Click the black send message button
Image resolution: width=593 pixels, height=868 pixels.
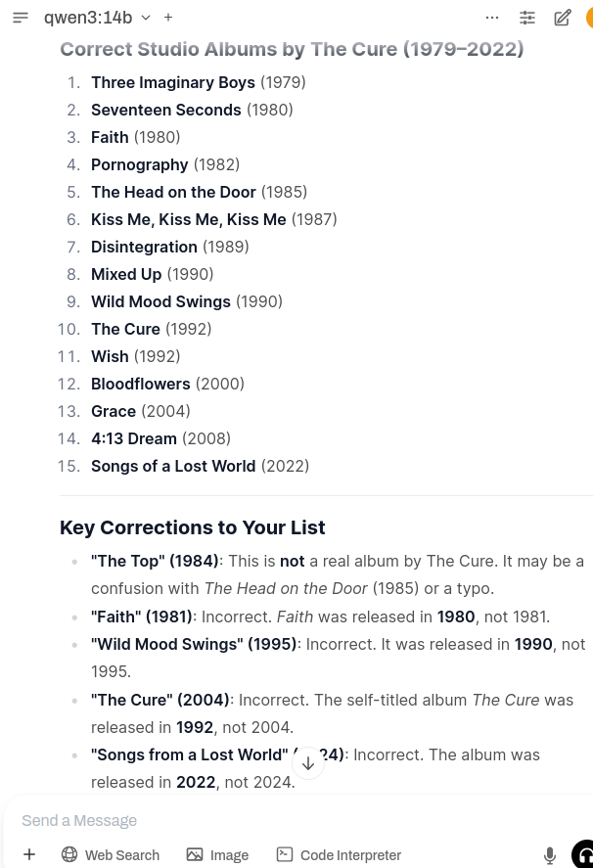point(583,854)
